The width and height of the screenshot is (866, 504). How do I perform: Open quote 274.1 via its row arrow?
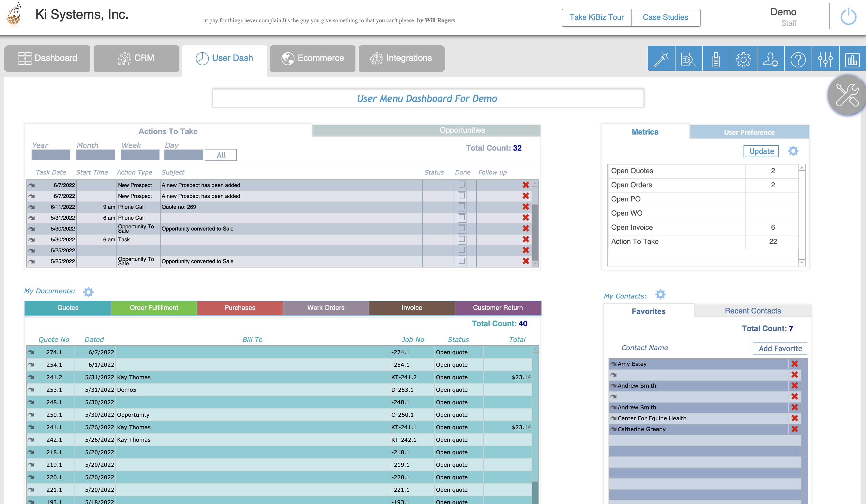click(x=32, y=352)
